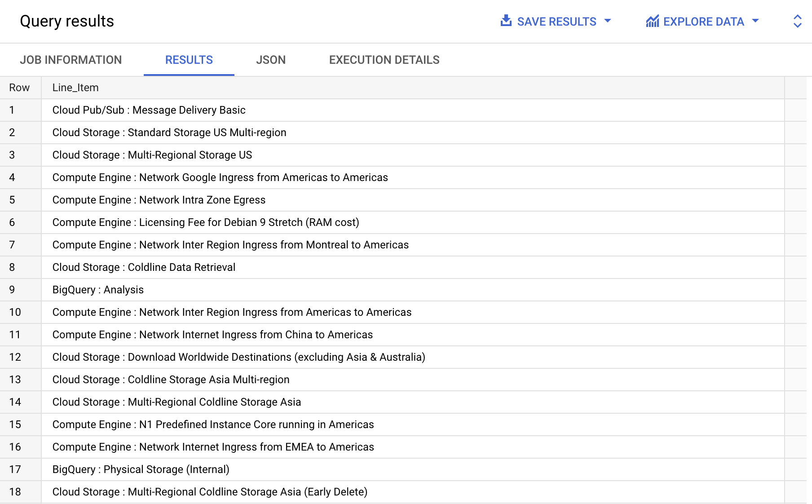Viewport: 812px width, 504px height.
Task: Click the Save Results download icon
Action: coord(506,21)
